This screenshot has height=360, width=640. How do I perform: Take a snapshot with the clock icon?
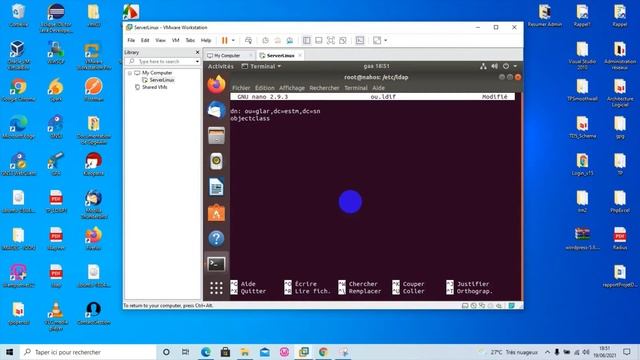click(265, 40)
